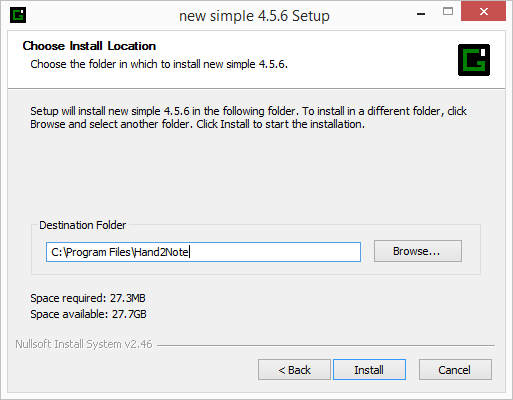Maximize the Setup window
This screenshot has height=400, width=513.
(448, 12)
